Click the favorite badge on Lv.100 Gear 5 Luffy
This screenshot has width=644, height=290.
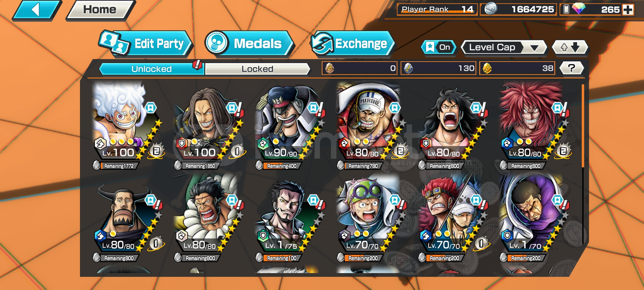click(x=151, y=108)
